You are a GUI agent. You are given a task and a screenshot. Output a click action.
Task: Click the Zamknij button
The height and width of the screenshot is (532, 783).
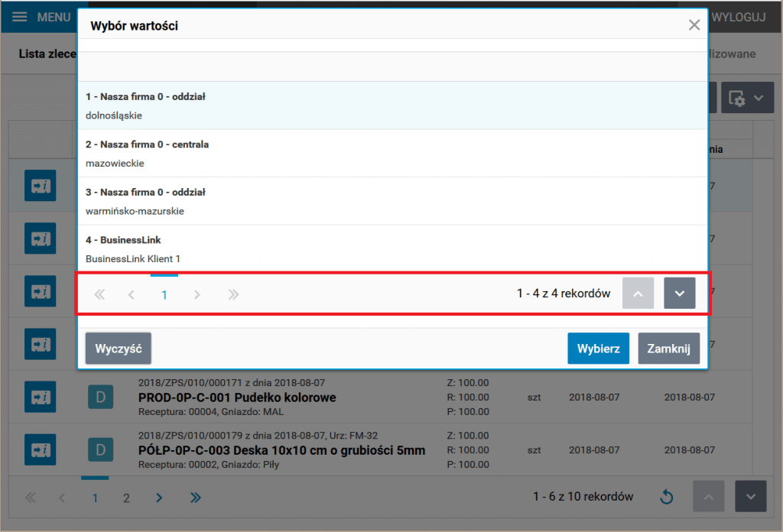pyautogui.click(x=668, y=349)
